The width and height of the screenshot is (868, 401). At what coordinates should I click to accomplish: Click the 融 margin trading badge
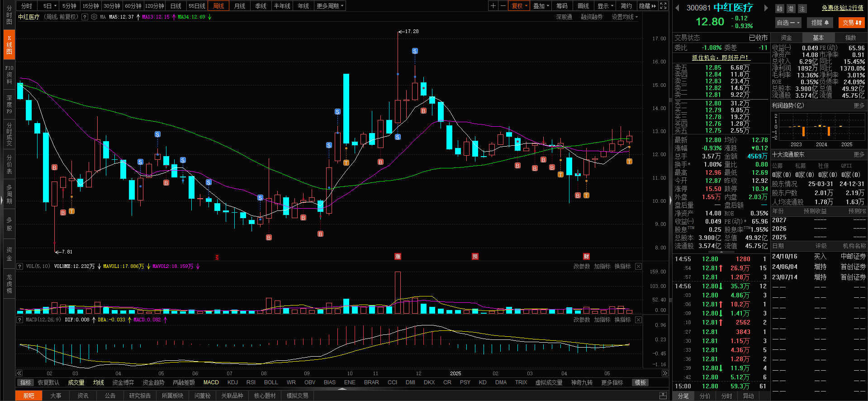coord(779,9)
